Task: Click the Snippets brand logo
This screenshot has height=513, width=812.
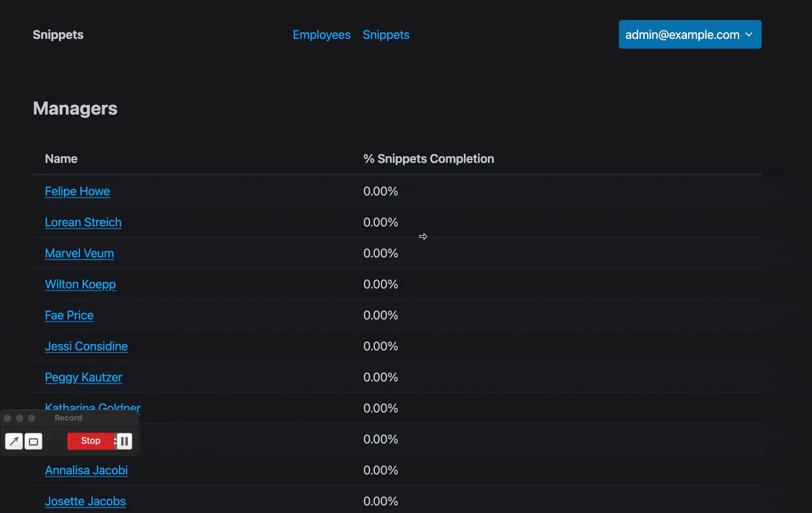Action: point(58,34)
